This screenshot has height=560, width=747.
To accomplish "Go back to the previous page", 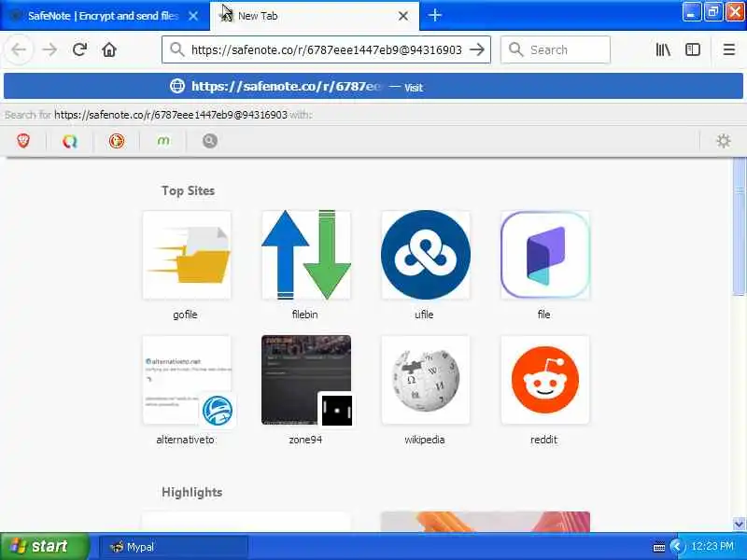I will 19,49.
